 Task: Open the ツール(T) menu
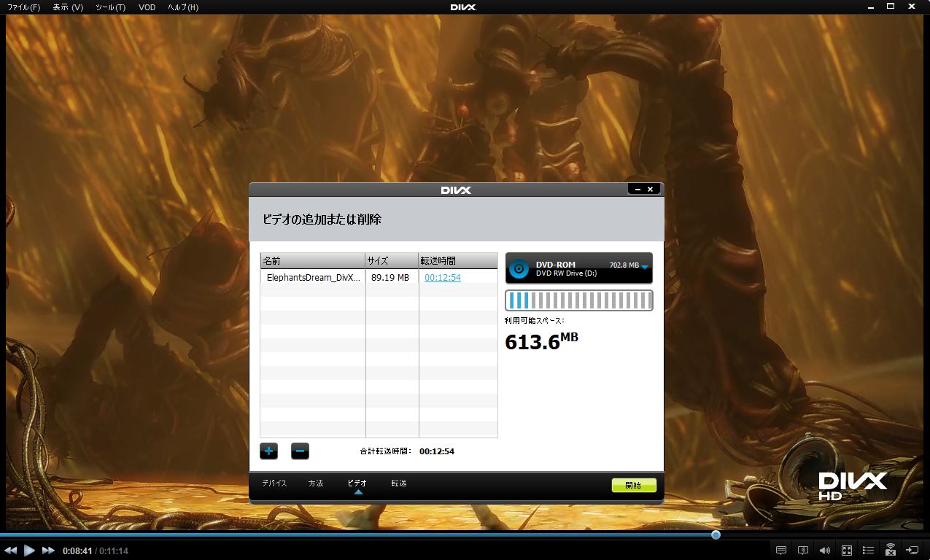[x=110, y=7]
